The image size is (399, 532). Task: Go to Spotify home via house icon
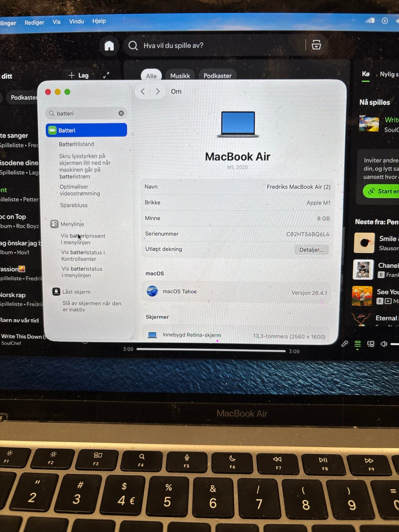pyautogui.click(x=109, y=46)
